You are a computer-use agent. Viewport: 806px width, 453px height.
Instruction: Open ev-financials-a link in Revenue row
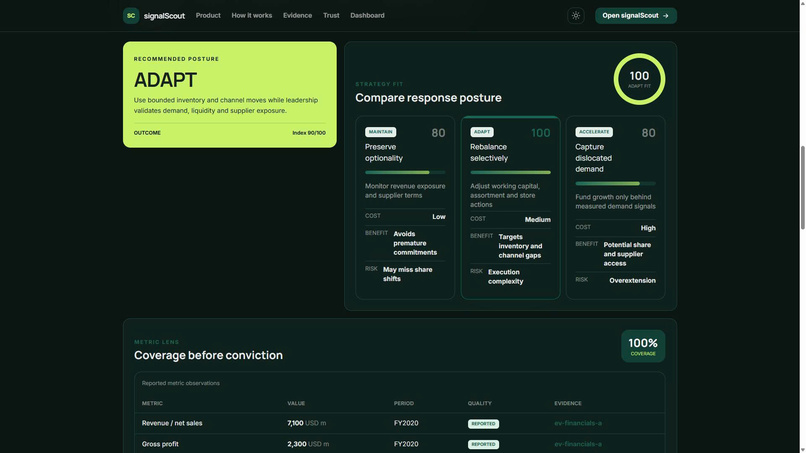pyautogui.click(x=578, y=423)
